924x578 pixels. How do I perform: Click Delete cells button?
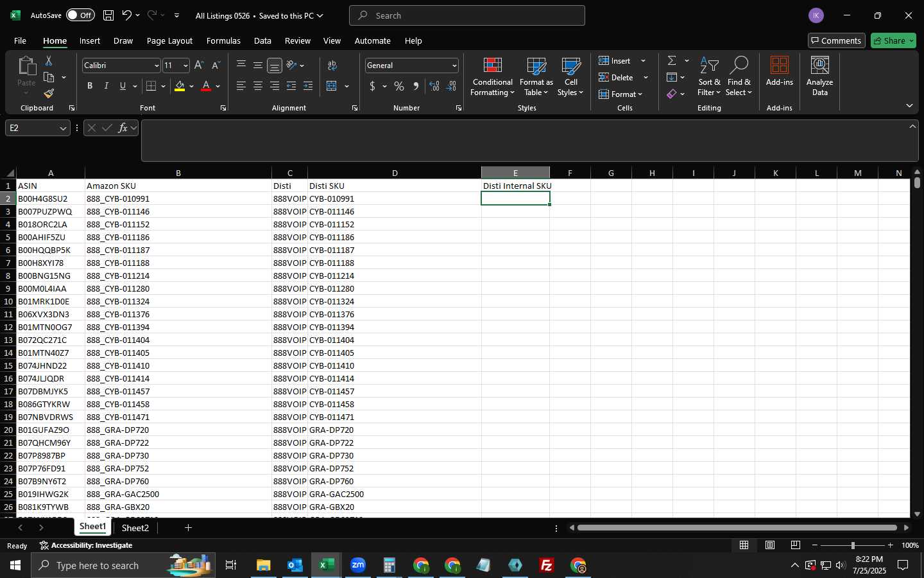click(x=616, y=77)
